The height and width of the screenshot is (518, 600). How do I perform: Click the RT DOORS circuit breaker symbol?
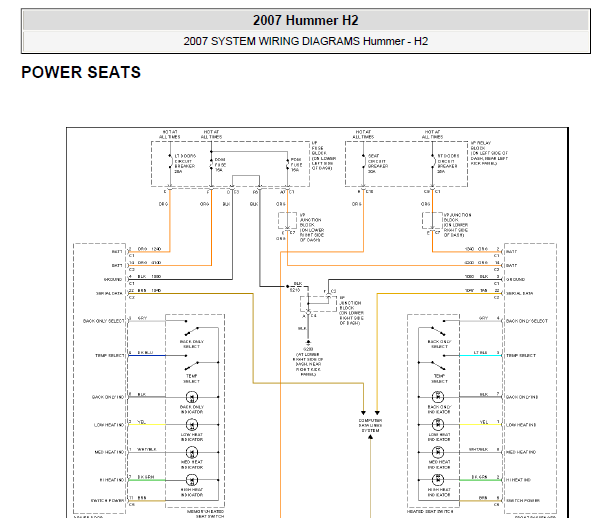pyautogui.click(x=433, y=161)
